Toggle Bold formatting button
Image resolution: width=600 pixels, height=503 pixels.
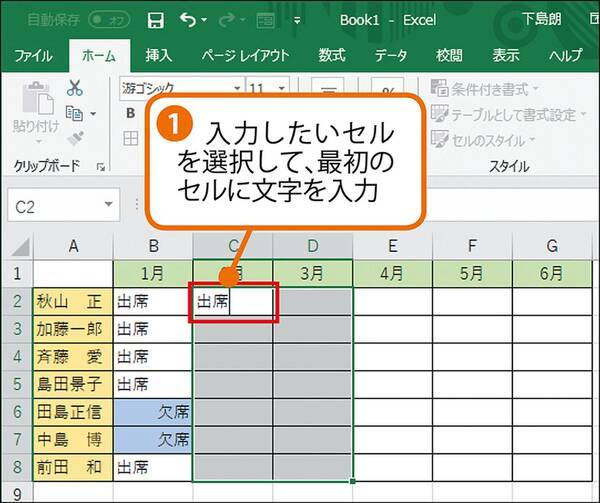coord(130,113)
